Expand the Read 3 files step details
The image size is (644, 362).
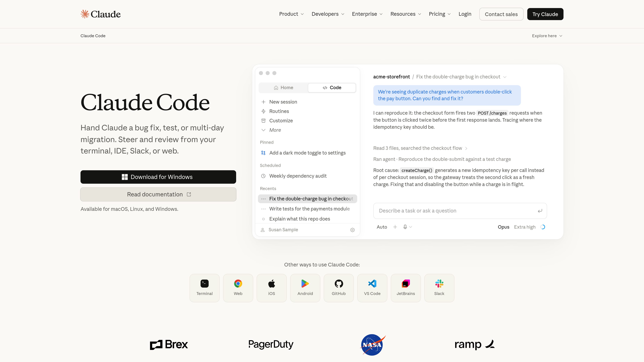(x=420, y=148)
